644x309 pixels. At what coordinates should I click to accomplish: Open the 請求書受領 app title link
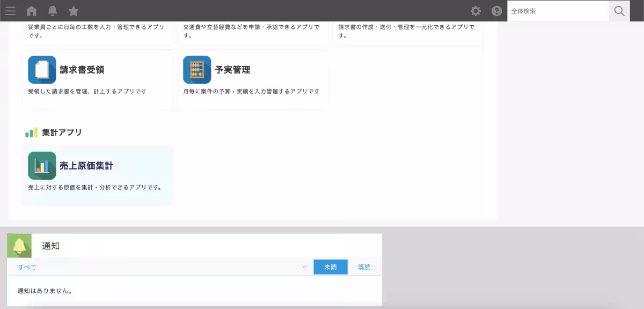coord(82,69)
